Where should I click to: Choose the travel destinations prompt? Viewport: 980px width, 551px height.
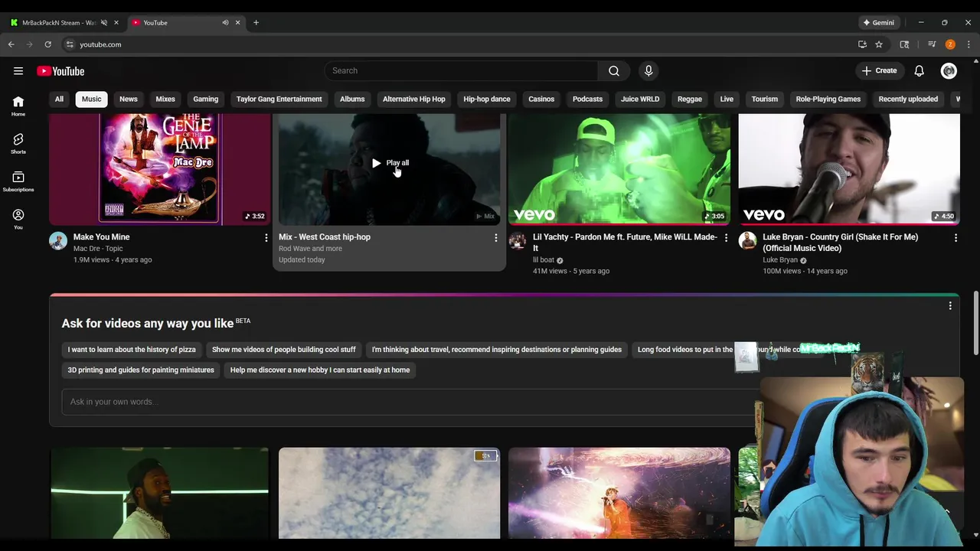[x=497, y=350]
